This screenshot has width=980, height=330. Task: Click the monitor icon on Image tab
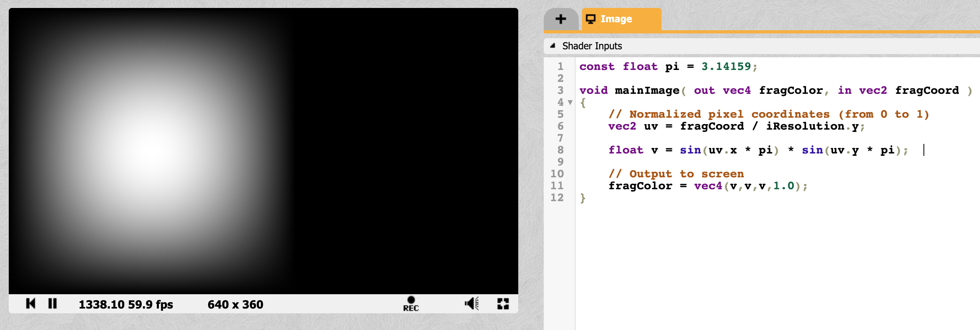coord(591,19)
